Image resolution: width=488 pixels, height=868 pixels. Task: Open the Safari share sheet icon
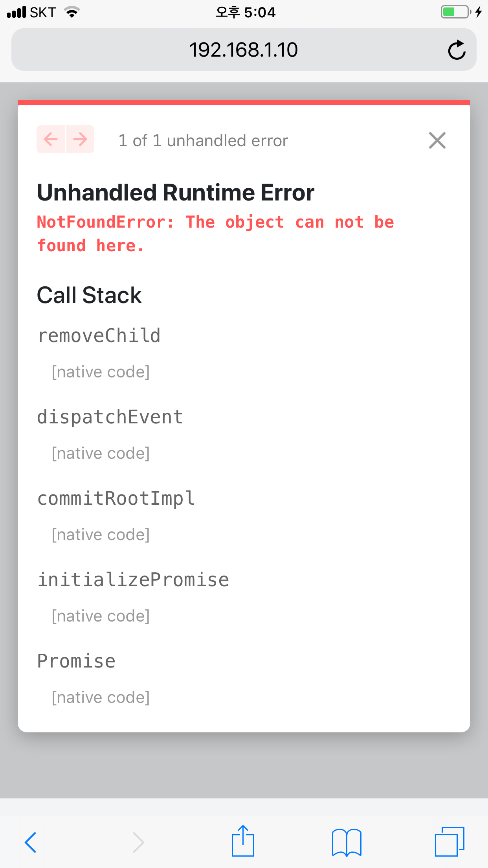point(244,841)
